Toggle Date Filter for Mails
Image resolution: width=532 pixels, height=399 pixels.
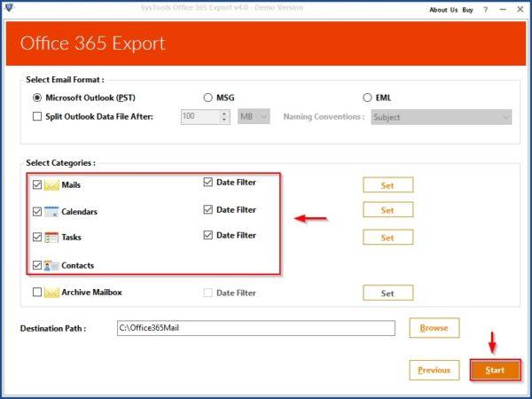pos(208,182)
